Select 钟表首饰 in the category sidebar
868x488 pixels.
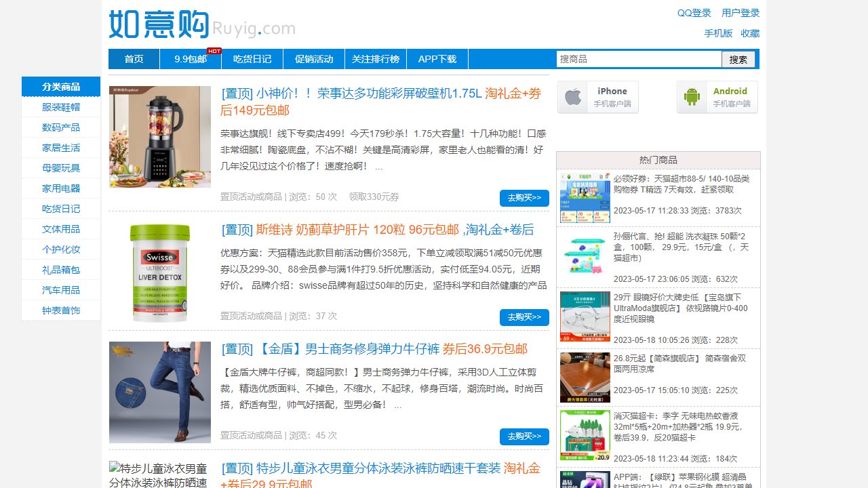(61, 310)
